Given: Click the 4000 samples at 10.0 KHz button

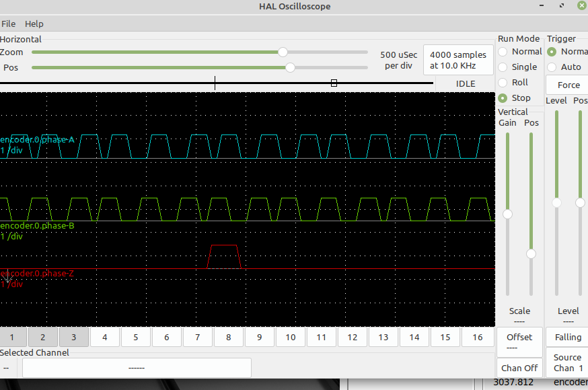Looking at the screenshot, I should [458, 61].
